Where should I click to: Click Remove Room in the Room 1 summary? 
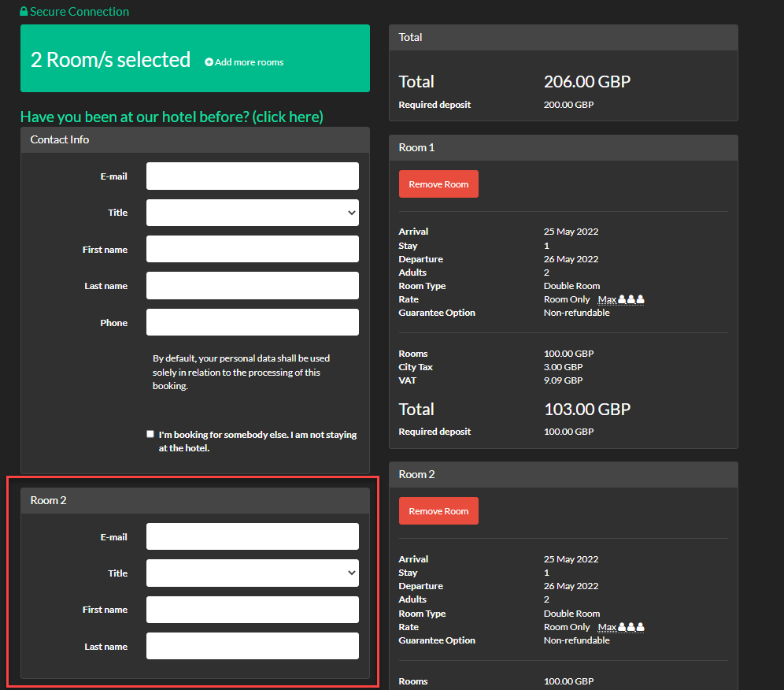[438, 184]
